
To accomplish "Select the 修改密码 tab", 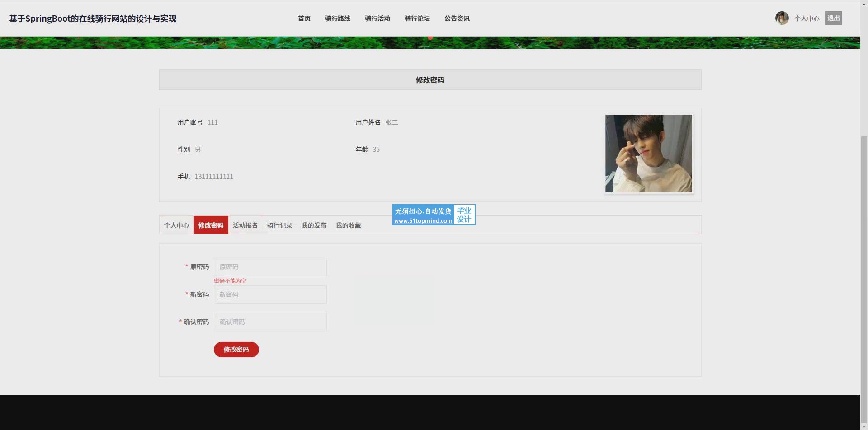I will [211, 225].
